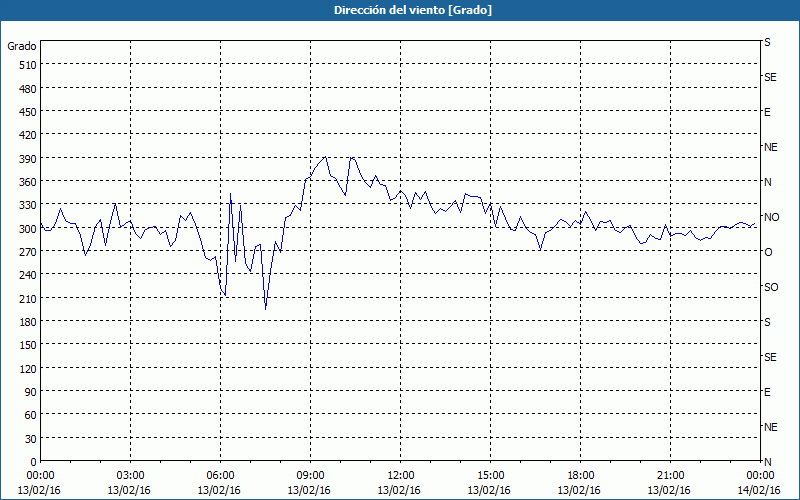Select the 360 degree axis label

[29, 182]
